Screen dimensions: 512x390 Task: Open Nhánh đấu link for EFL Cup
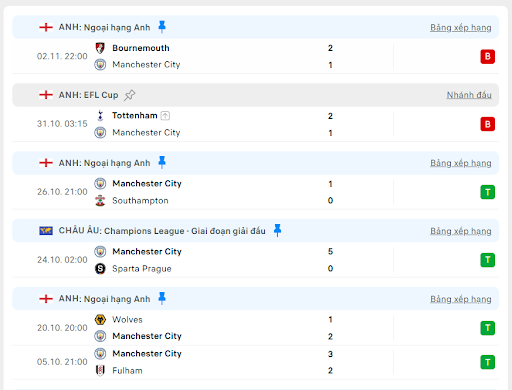tap(469, 95)
